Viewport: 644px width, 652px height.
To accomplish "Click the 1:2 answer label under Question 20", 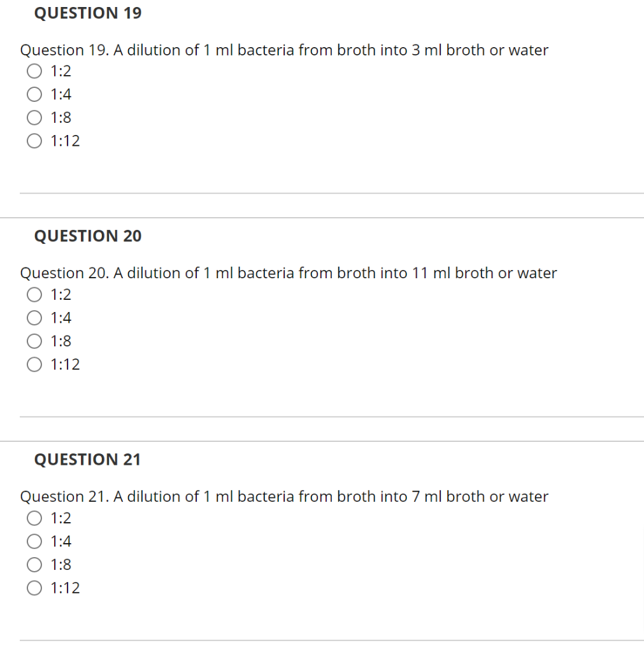I will tap(61, 295).
